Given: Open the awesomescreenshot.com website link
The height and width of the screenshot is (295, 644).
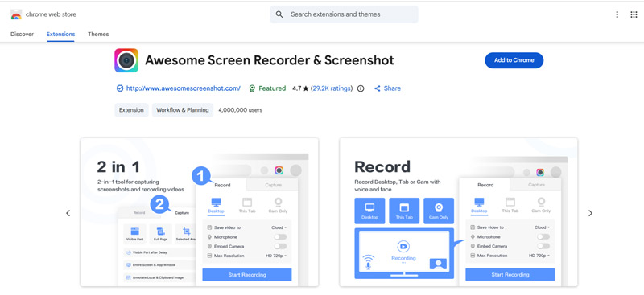Looking at the screenshot, I should coord(184,88).
